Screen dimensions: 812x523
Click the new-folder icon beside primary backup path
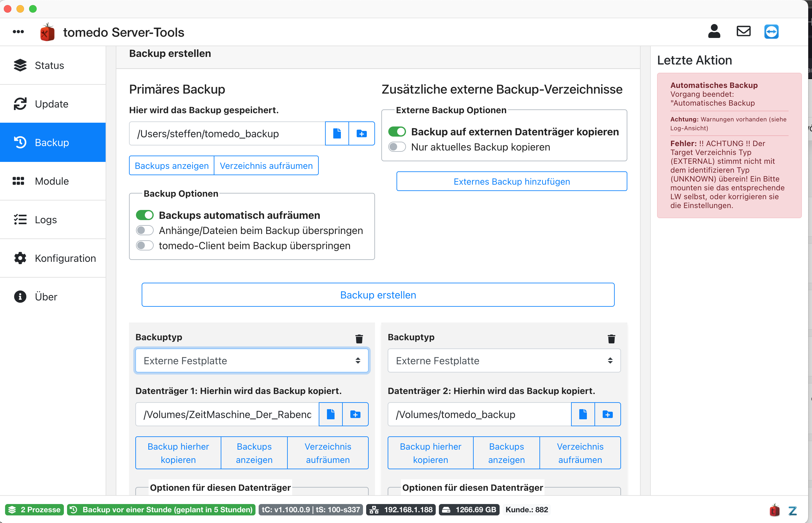362,133
